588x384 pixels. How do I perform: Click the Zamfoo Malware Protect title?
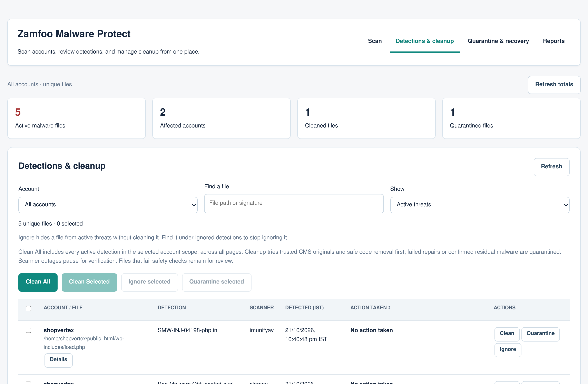click(x=74, y=34)
